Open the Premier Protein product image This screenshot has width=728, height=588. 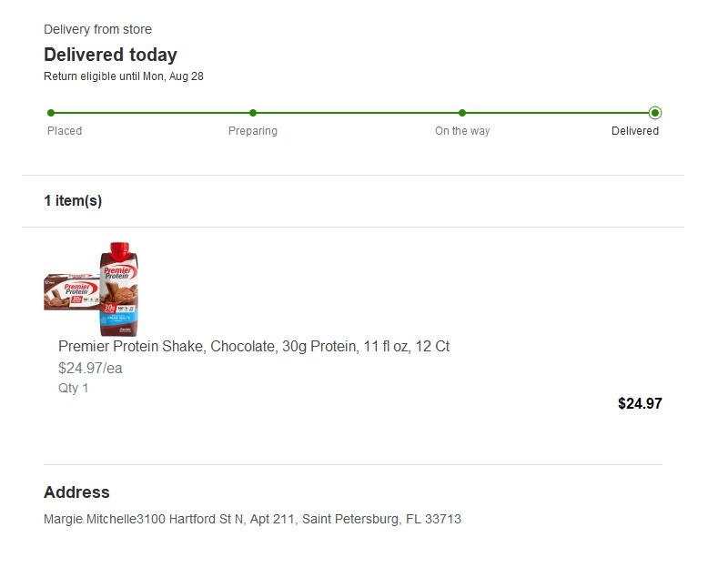point(91,289)
